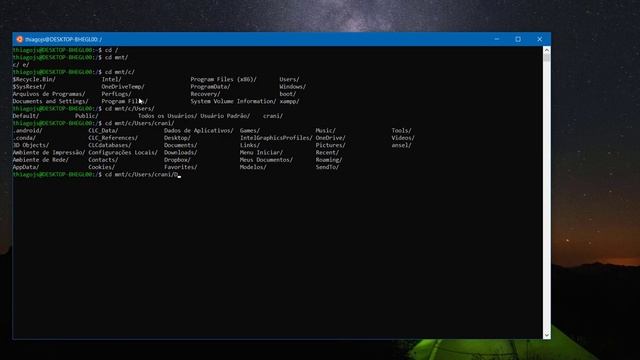Click the ".conda/" directory entry
640x360 pixels.
[24, 138]
